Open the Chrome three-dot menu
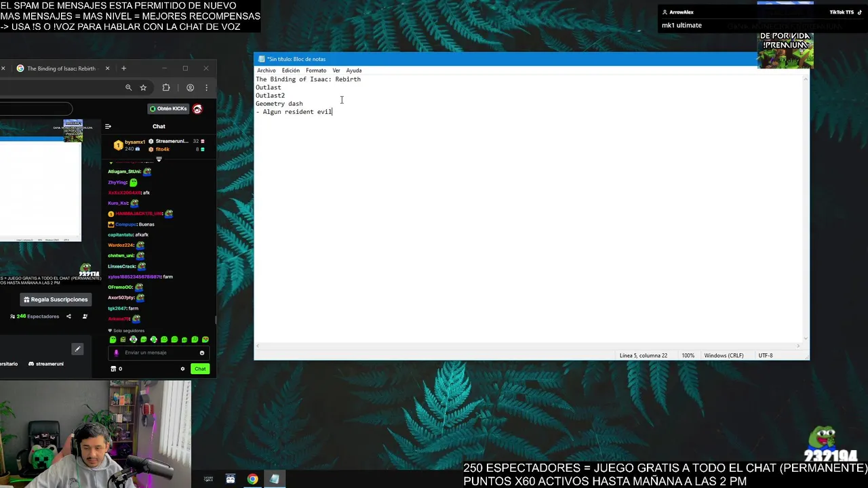The height and width of the screenshot is (488, 868). tap(207, 87)
